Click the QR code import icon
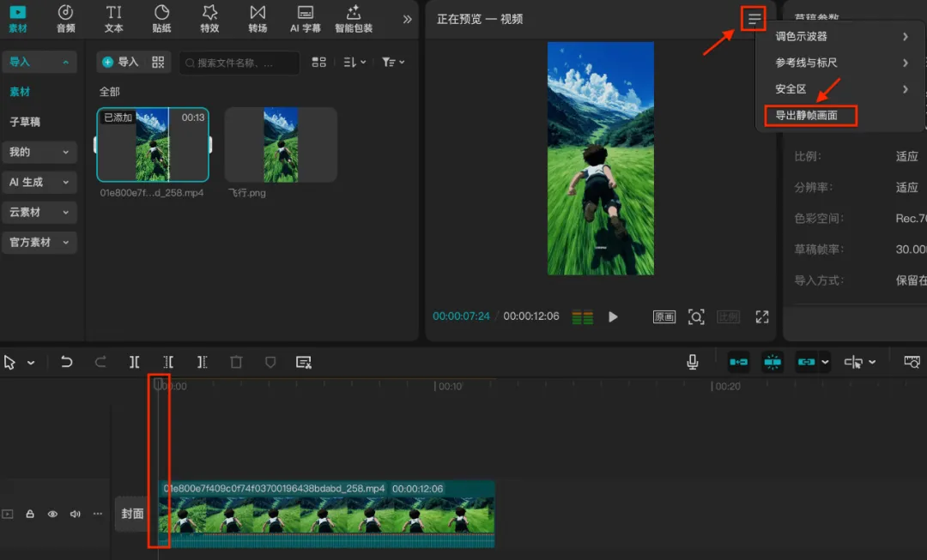Viewport: 927px width, 560px height. point(158,62)
